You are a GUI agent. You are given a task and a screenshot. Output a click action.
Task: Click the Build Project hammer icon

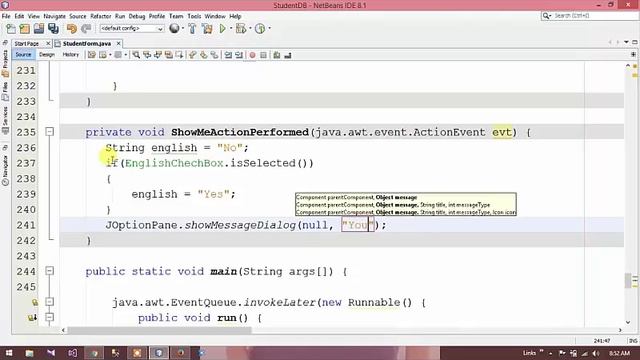[192, 29]
